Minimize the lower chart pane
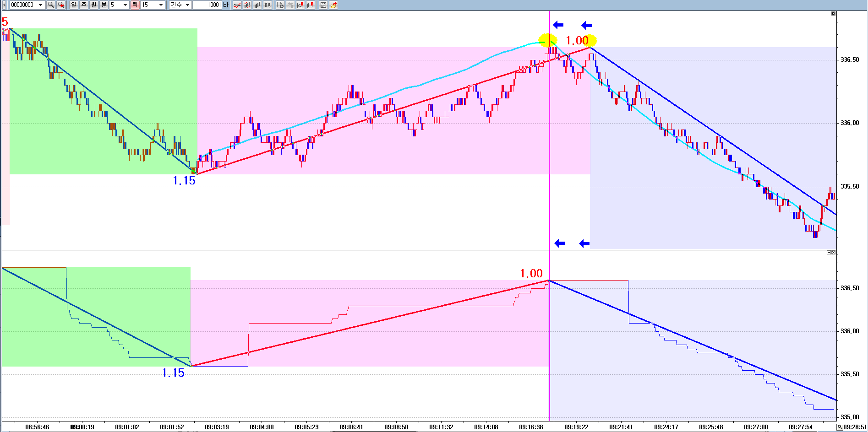 click(x=829, y=253)
